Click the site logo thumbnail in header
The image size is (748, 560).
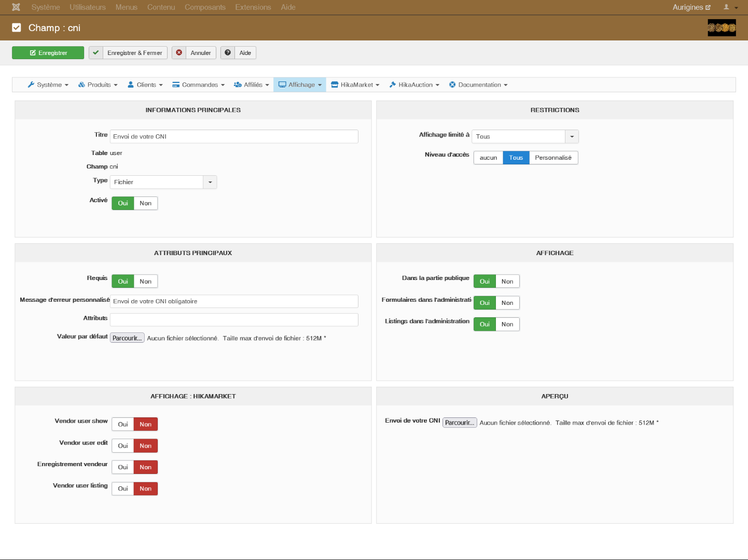[722, 27]
